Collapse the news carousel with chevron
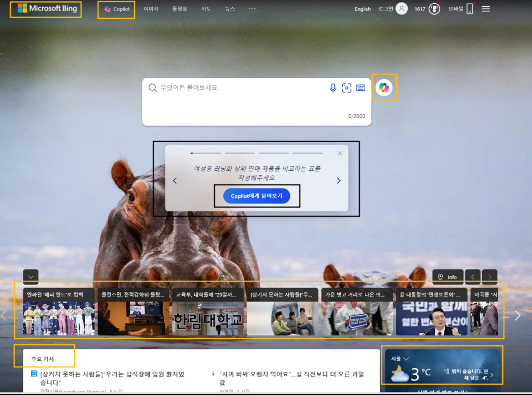The width and height of the screenshot is (532, 395). pos(31,277)
